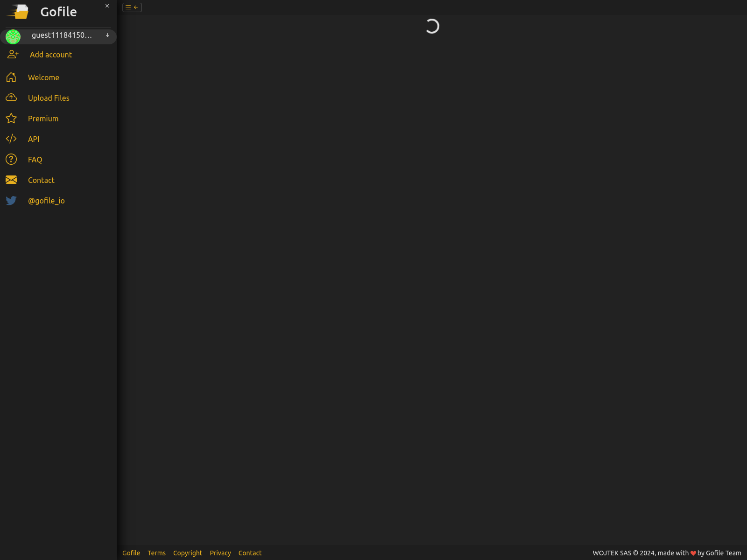Open the API documentation link
Screen dimensions: 747x560
(34, 139)
